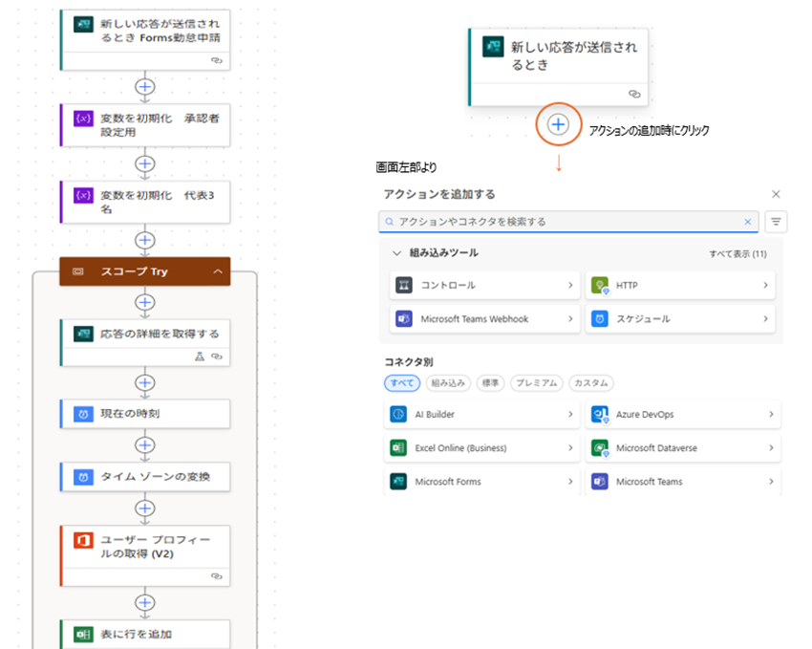The height and width of the screenshot is (649, 812).
Task: Insert an action at the top of スコープ Try
Action: click(x=145, y=302)
